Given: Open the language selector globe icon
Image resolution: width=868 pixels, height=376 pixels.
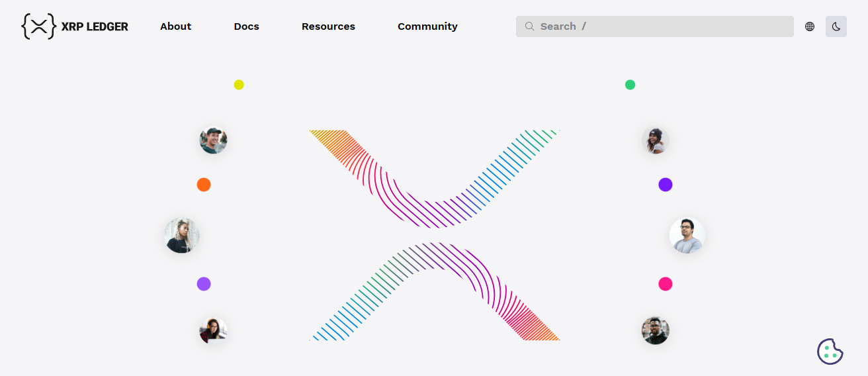Looking at the screenshot, I should [x=810, y=26].
